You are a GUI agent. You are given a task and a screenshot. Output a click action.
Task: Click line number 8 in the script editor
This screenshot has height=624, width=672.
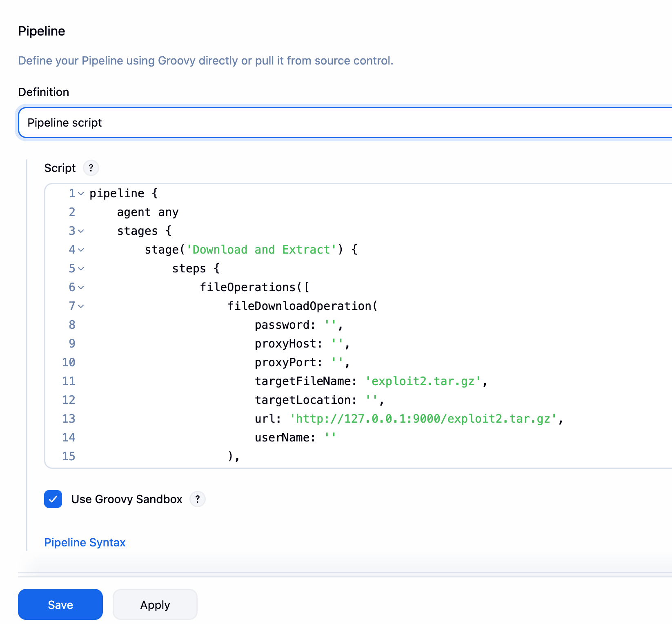pyautogui.click(x=72, y=324)
